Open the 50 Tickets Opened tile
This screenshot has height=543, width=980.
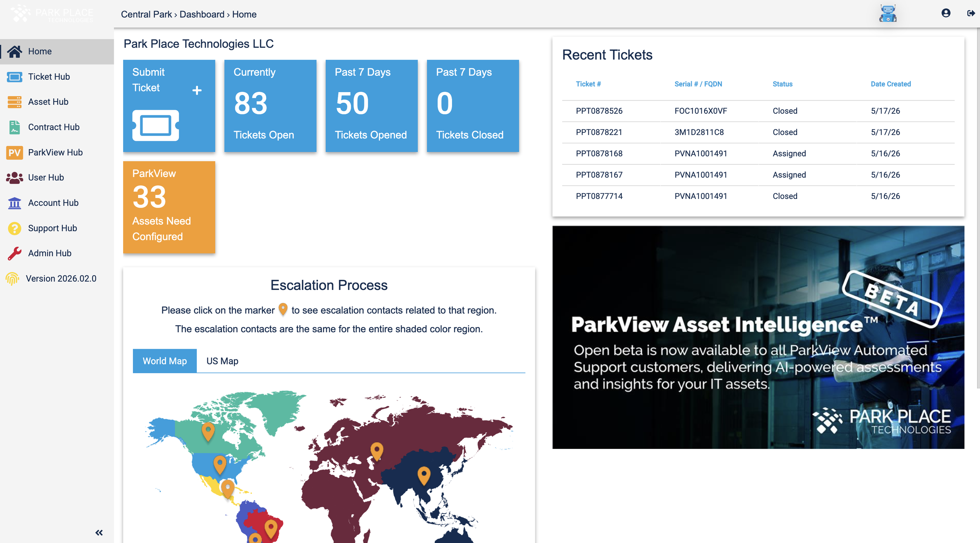(x=371, y=106)
